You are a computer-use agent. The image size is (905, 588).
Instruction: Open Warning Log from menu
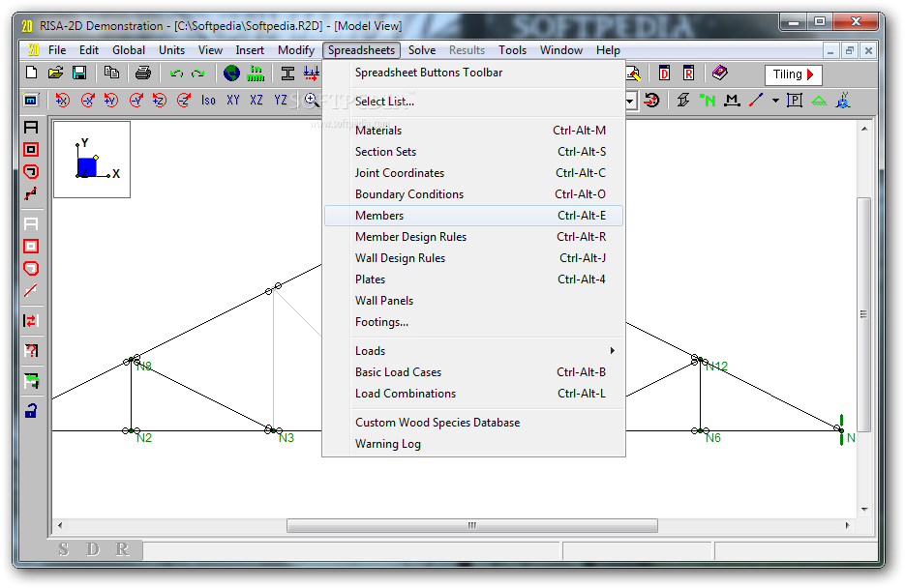coord(474,444)
